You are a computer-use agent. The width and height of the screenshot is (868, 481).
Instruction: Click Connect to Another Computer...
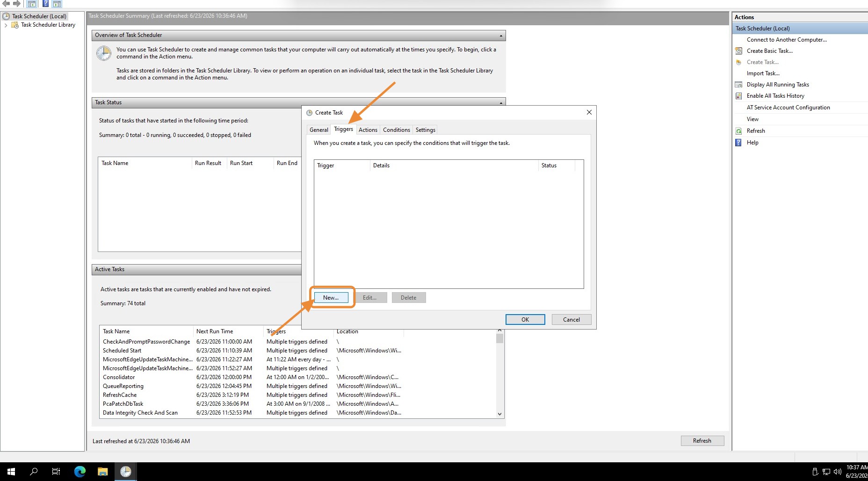click(787, 40)
